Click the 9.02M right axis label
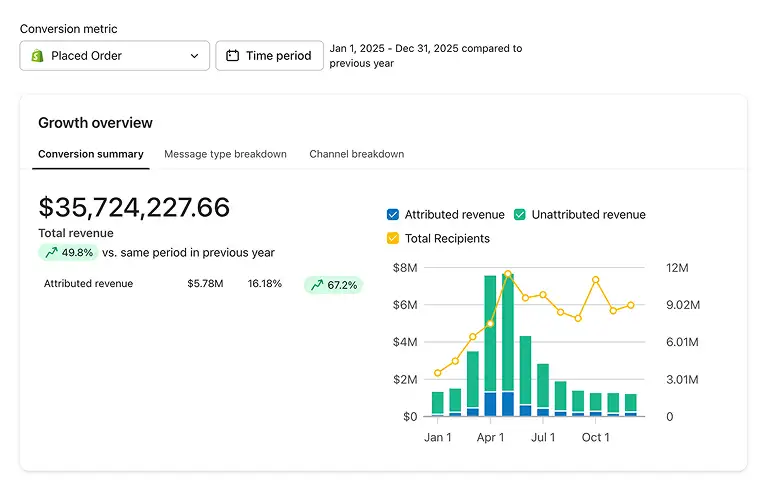The image size is (768, 496). click(683, 305)
